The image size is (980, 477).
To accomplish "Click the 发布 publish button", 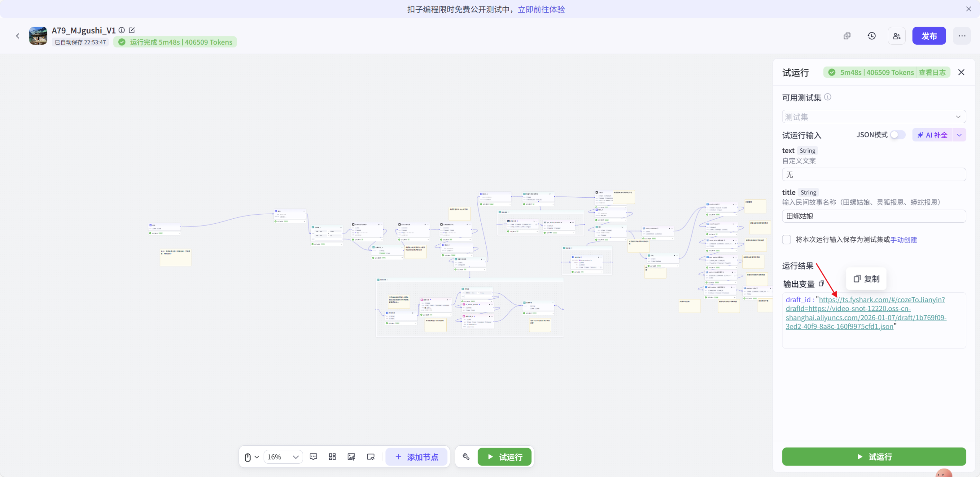I will (x=929, y=36).
